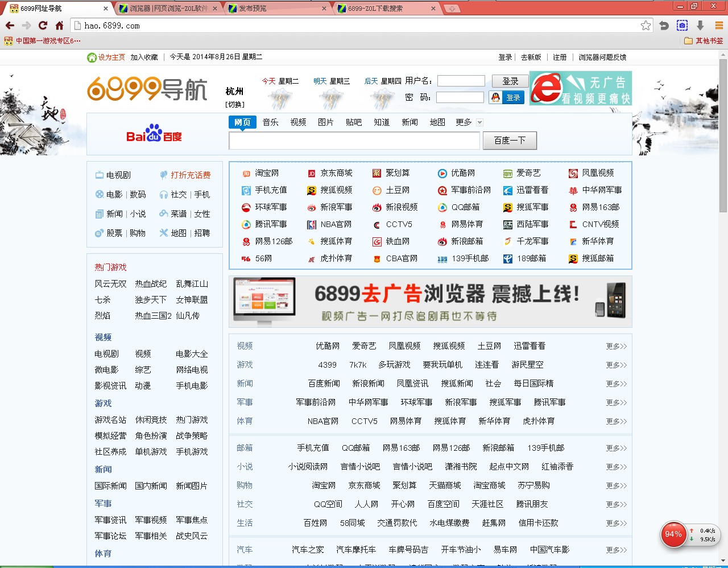Go back with the browser back arrow
The width and height of the screenshot is (728, 568).
(10, 26)
